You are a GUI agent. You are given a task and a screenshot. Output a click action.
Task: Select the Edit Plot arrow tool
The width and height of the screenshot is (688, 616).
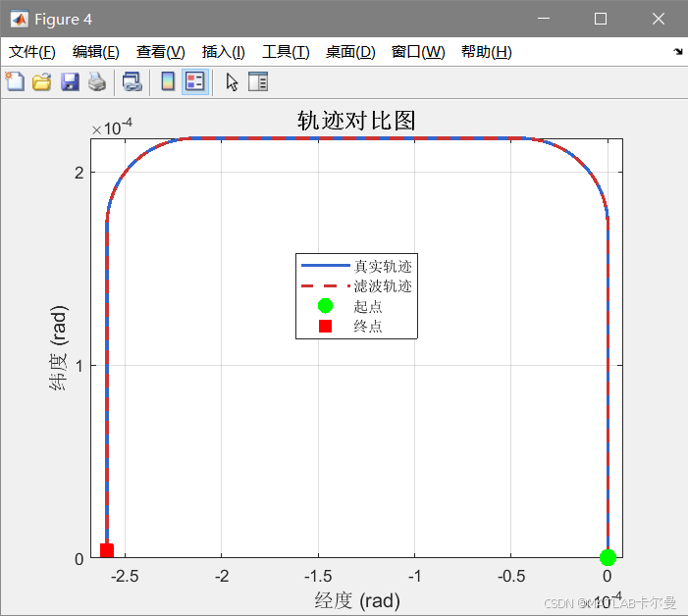pyautogui.click(x=232, y=82)
